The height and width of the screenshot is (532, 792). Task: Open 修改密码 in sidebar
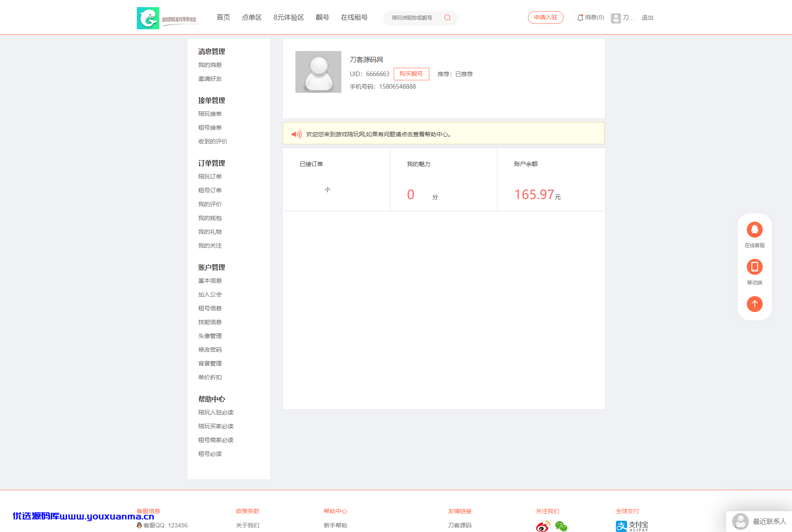pyautogui.click(x=210, y=350)
